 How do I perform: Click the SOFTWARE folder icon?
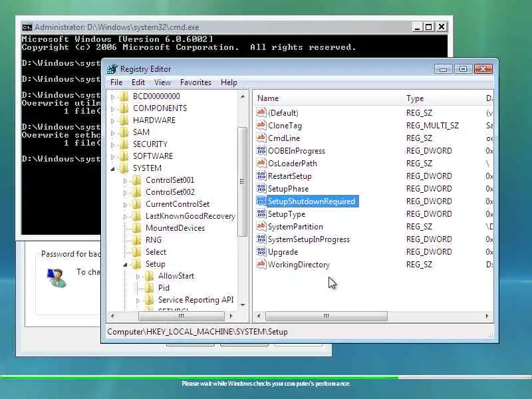coord(124,156)
